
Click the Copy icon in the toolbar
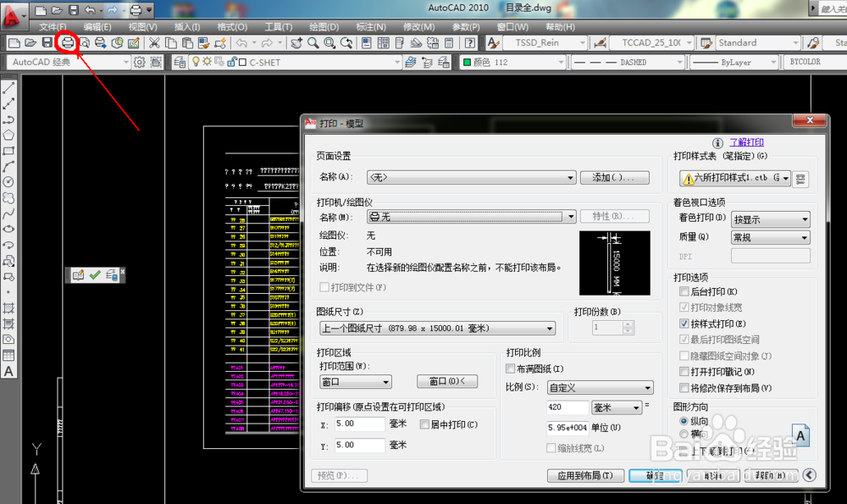(x=171, y=42)
